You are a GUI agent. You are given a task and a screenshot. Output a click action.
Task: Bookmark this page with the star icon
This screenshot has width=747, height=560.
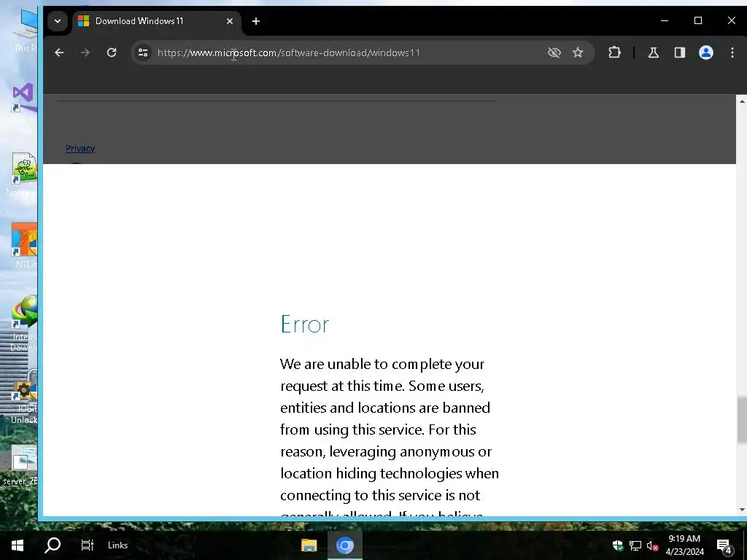point(578,52)
